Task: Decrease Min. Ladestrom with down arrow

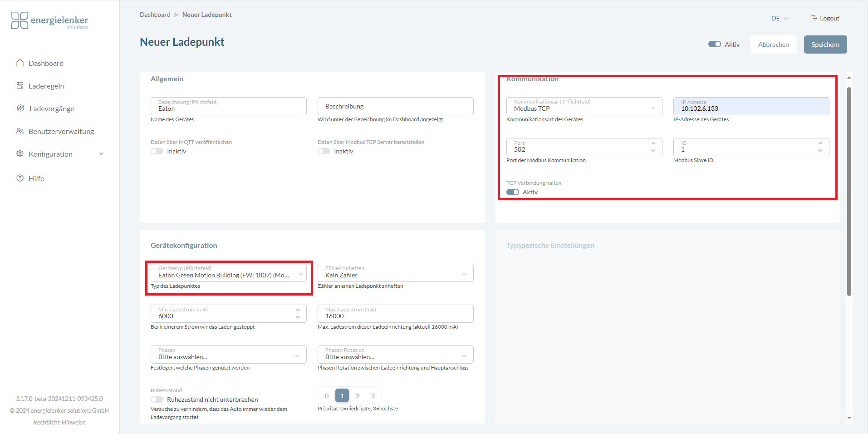Action: 298,317
